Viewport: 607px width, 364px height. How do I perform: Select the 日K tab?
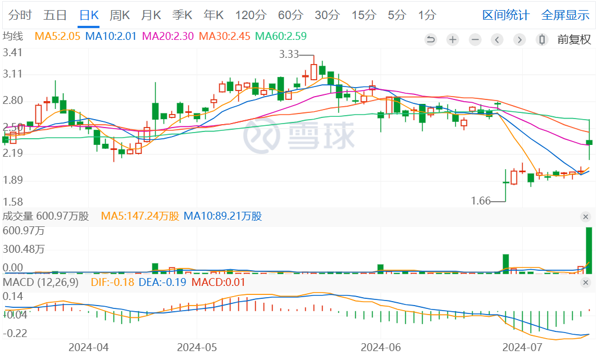89,15
